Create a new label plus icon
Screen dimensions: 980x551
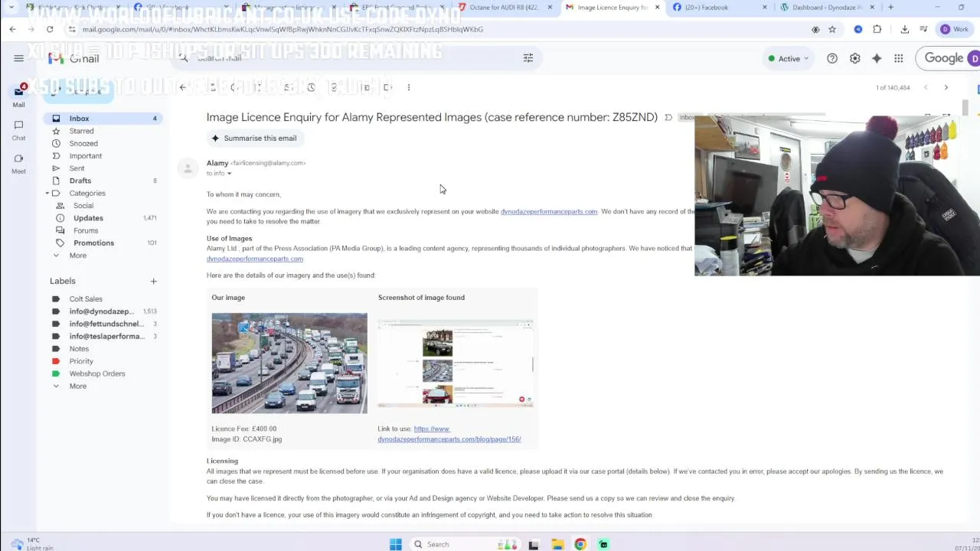tap(153, 281)
